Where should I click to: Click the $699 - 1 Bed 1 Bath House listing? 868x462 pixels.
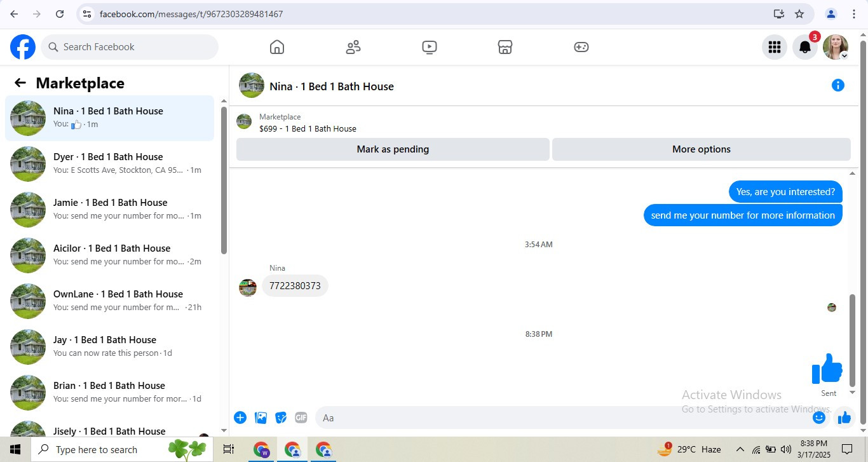pyautogui.click(x=308, y=128)
